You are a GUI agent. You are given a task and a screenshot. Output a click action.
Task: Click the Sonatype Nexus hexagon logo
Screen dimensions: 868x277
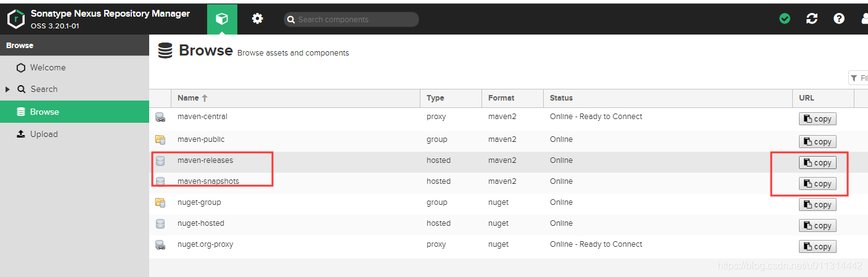[x=15, y=19]
